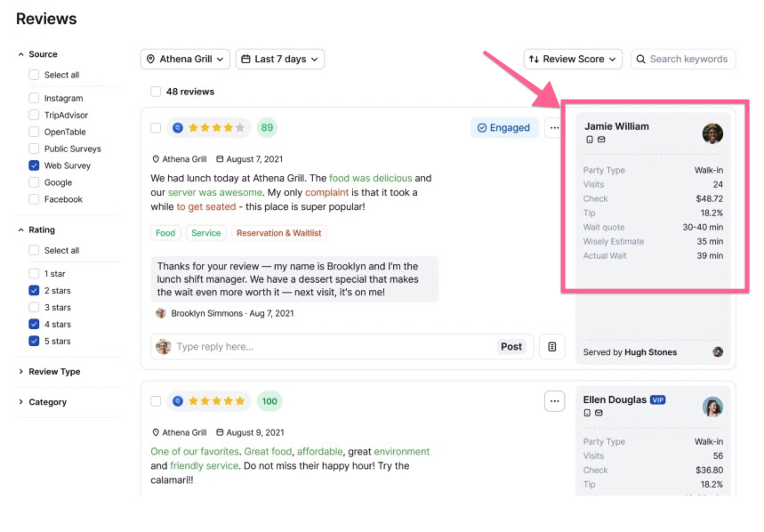The height and width of the screenshot is (532, 764).
Task: Uncheck the 2 stars rating filter
Action: [x=34, y=290]
